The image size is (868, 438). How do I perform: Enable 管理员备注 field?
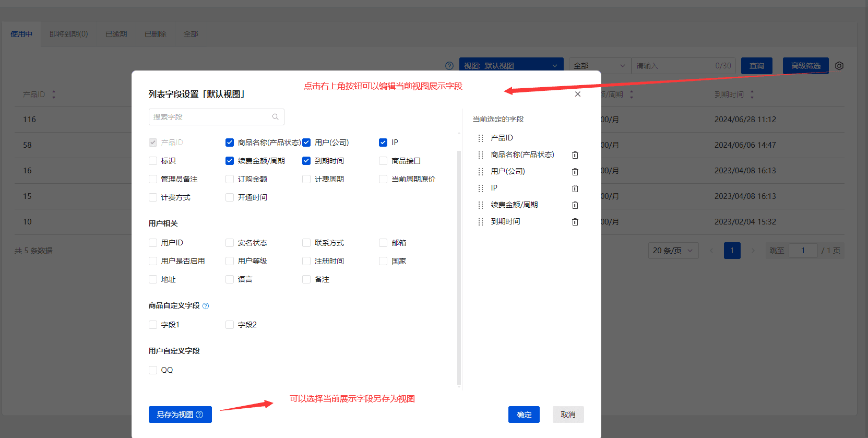pyautogui.click(x=153, y=179)
